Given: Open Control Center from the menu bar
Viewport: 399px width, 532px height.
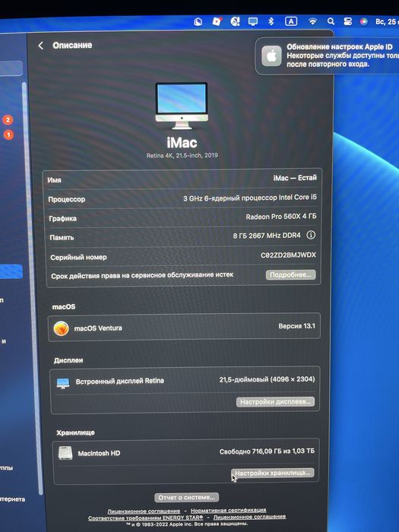Looking at the screenshot, I should coord(348,22).
